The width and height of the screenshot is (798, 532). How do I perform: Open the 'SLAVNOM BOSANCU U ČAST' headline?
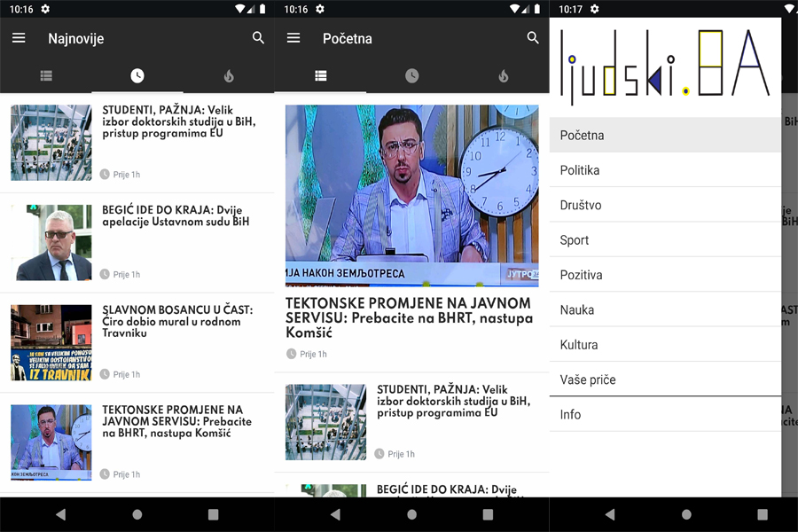click(177, 321)
